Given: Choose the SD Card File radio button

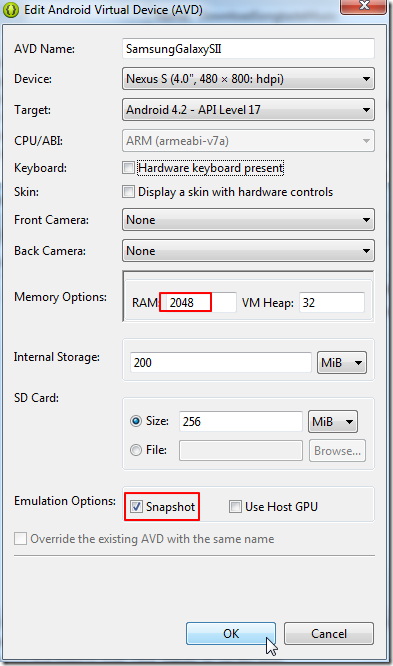Looking at the screenshot, I should [136, 450].
